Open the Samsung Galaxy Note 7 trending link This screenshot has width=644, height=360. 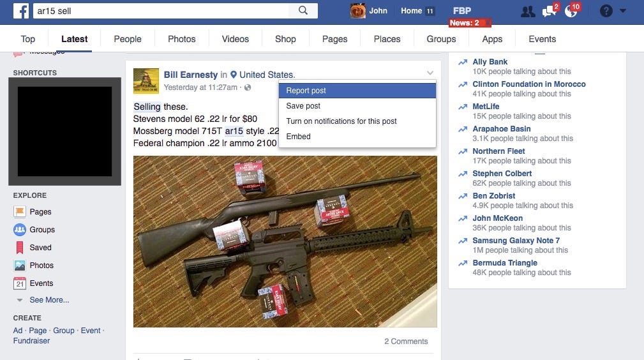click(x=516, y=241)
